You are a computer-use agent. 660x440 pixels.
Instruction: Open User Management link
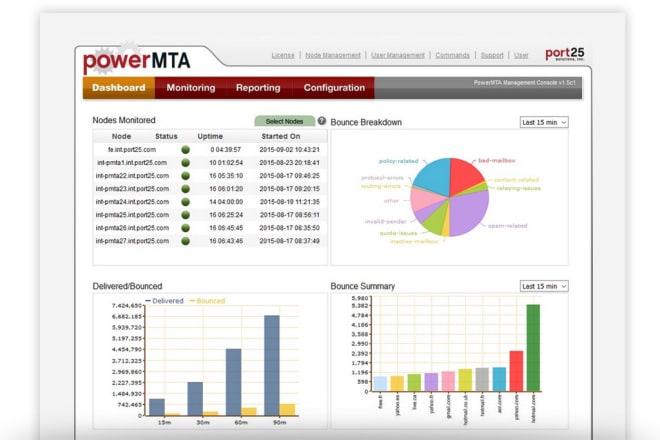pos(398,55)
